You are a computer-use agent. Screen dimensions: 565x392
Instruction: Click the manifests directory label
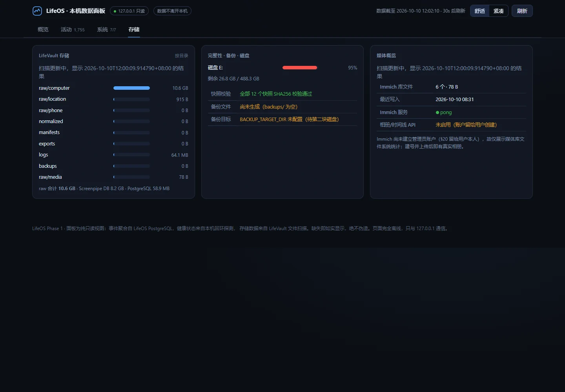click(x=49, y=132)
